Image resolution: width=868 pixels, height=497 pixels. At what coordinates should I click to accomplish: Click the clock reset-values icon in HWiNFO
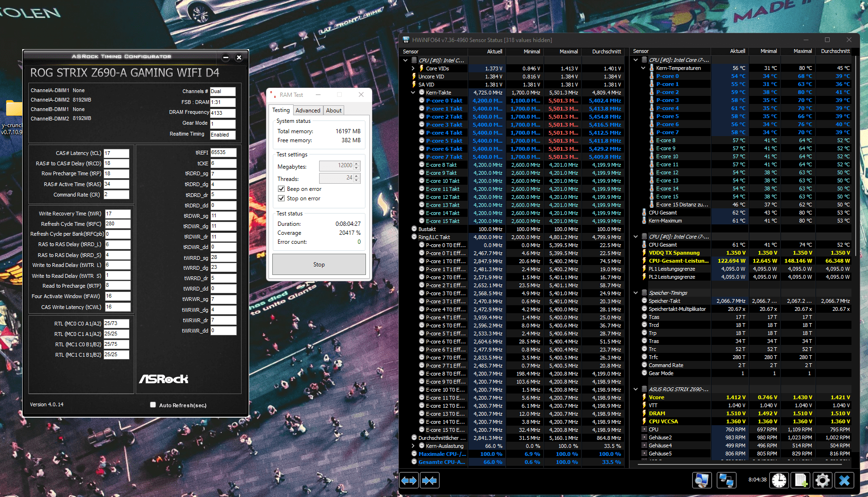[x=779, y=480]
